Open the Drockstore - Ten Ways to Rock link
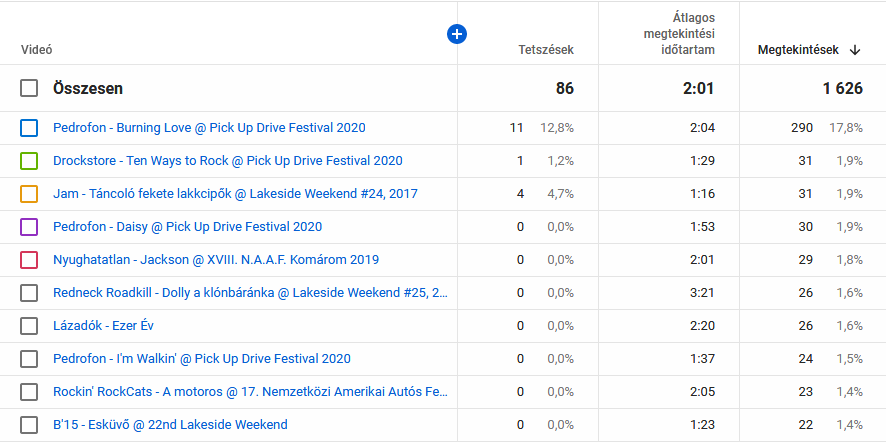The width and height of the screenshot is (886, 442). click(227, 161)
